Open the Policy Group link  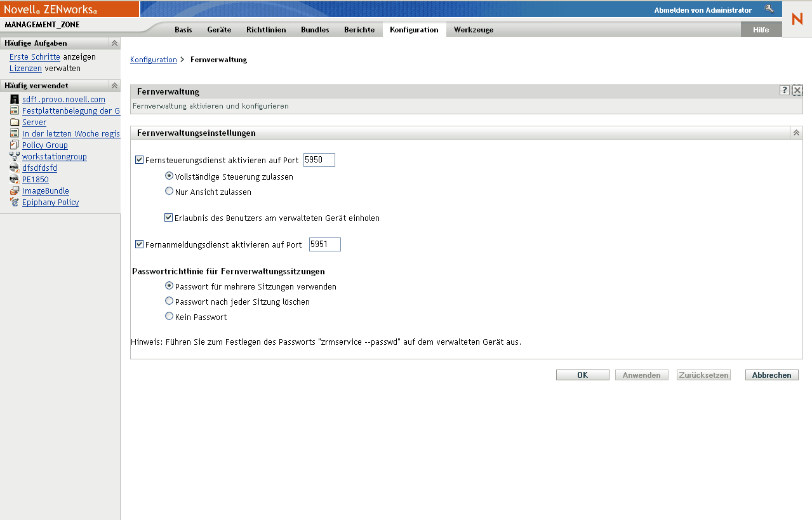45,145
